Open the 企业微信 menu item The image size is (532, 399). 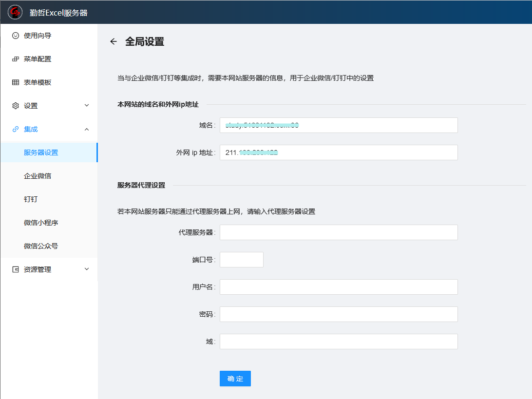[38, 176]
